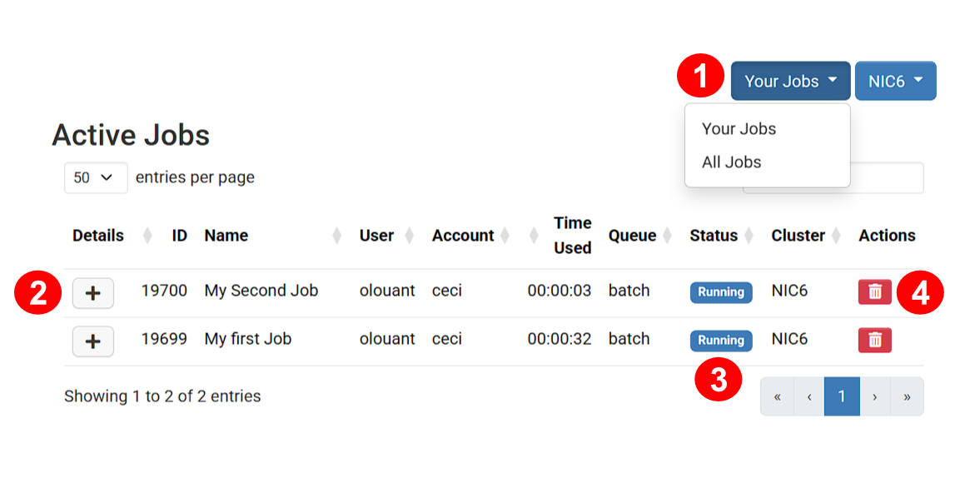Screen dimensions: 980x483
Task: Sort table by the Details column
Action: pos(98,236)
